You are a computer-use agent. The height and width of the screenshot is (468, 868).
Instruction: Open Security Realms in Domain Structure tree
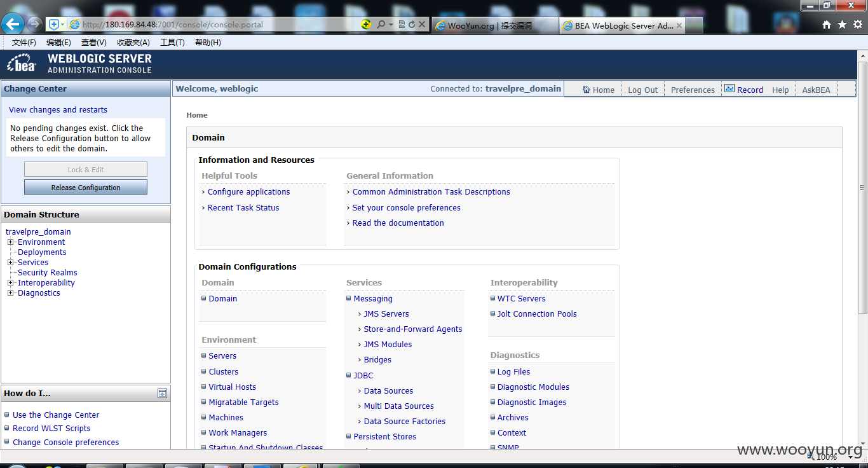tap(48, 273)
